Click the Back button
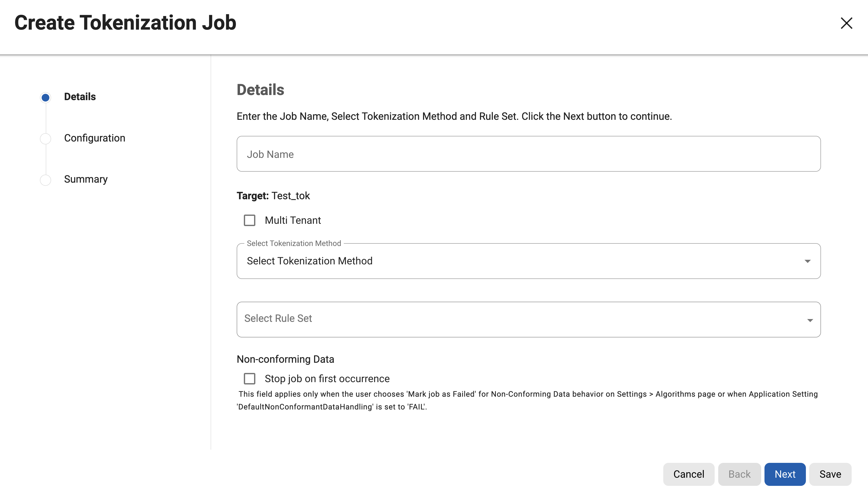The width and height of the screenshot is (868, 493). [x=739, y=474]
